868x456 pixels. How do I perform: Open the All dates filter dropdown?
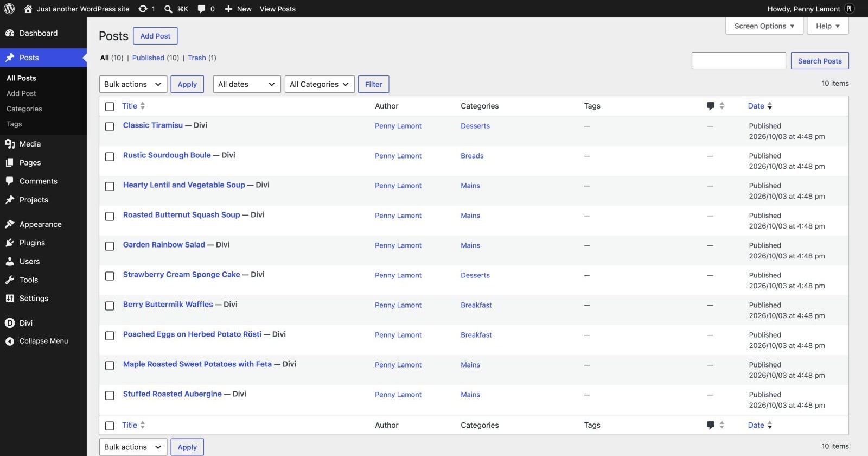(247, 84)
